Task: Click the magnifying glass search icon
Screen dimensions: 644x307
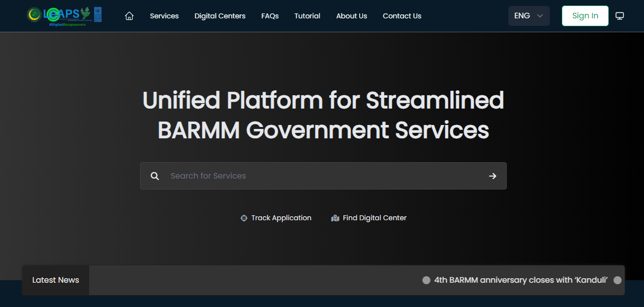Action: pyautogui.click(x=155, y=176)
